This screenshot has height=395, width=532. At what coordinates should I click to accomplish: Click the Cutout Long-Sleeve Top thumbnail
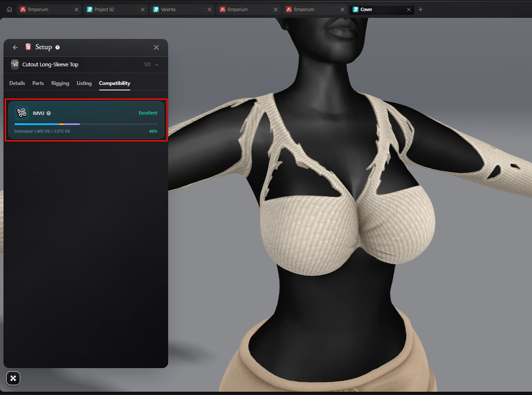15,65
